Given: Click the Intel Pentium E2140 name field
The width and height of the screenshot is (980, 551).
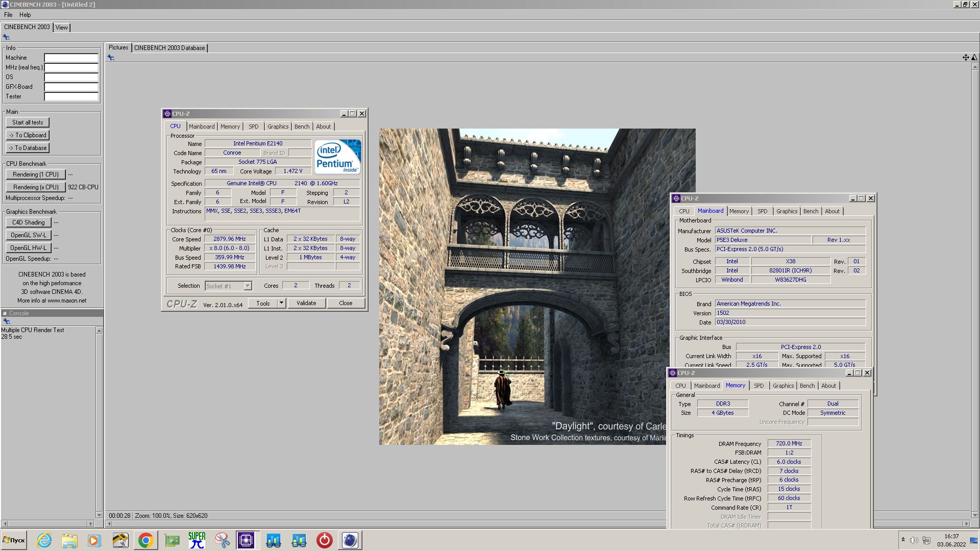Looking at the screenshot, I should [258, 144].
